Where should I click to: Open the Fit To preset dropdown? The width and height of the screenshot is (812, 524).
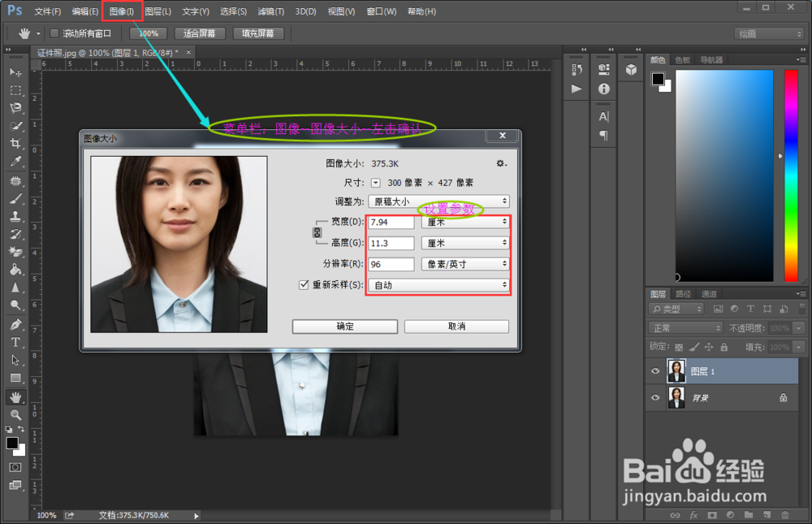438,201
